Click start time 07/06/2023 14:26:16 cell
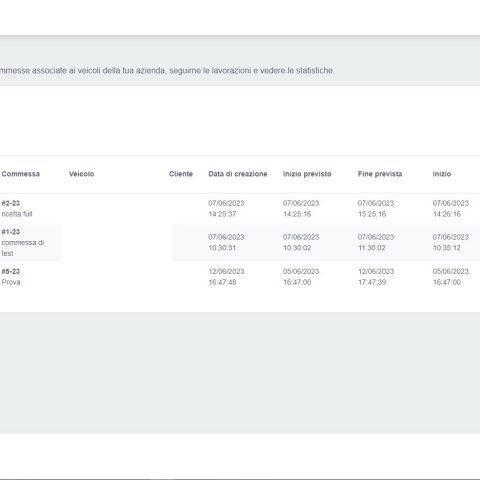This screenshot has width=480, height=480. (x=451, y=208)
